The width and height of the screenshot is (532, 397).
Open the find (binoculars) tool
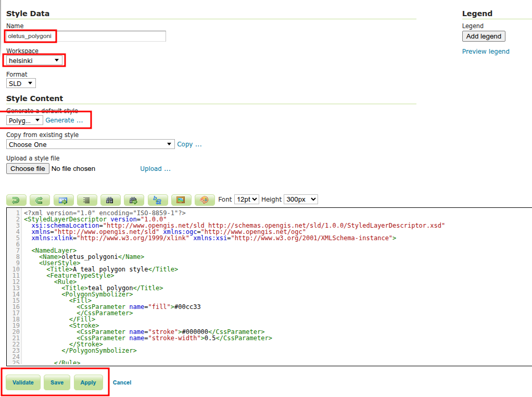110,200
